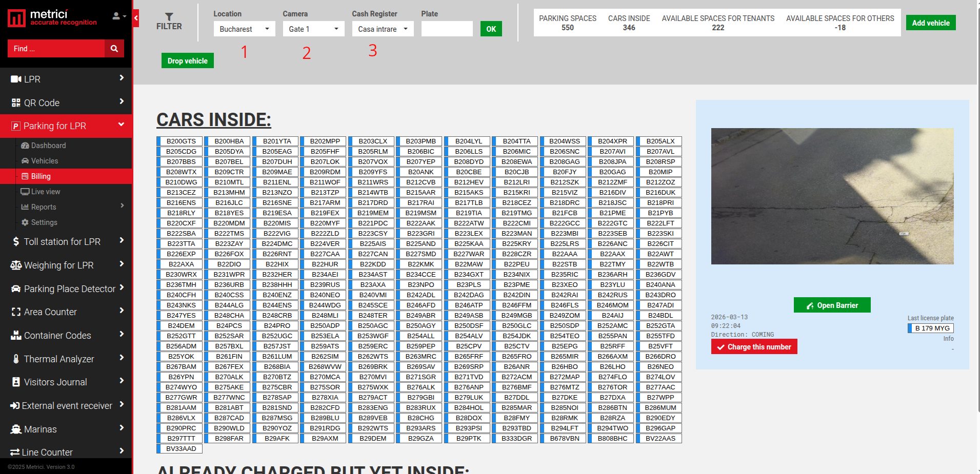Screen dimensions: 980x474
Task: Click the LPR camera icon
Action: (x=16, y=79)
